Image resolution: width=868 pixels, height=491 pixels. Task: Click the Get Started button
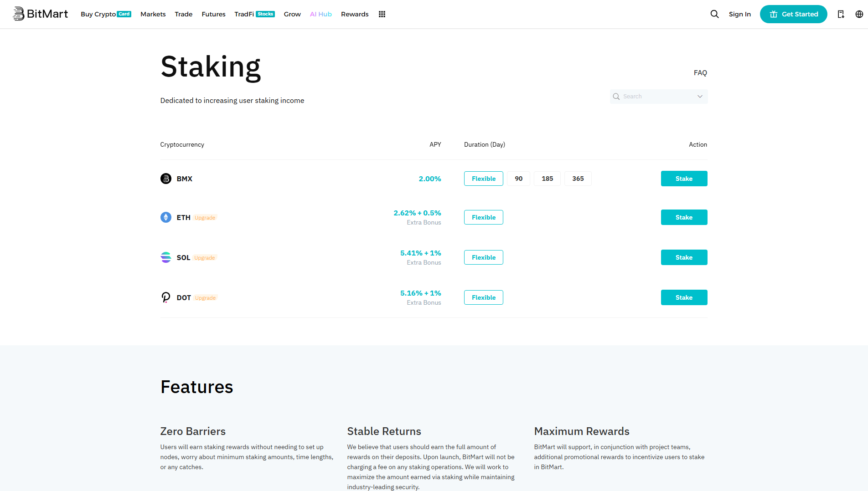(793, 14)
